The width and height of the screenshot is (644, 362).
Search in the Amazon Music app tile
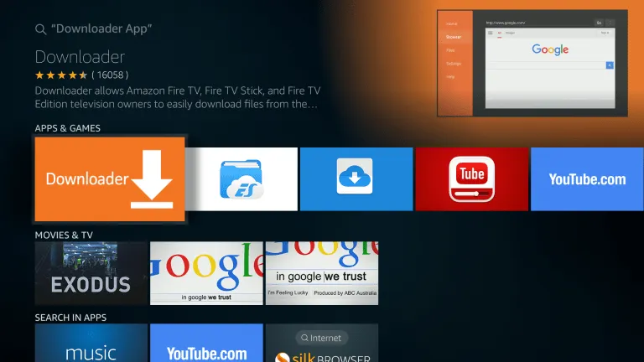(91, 343)
